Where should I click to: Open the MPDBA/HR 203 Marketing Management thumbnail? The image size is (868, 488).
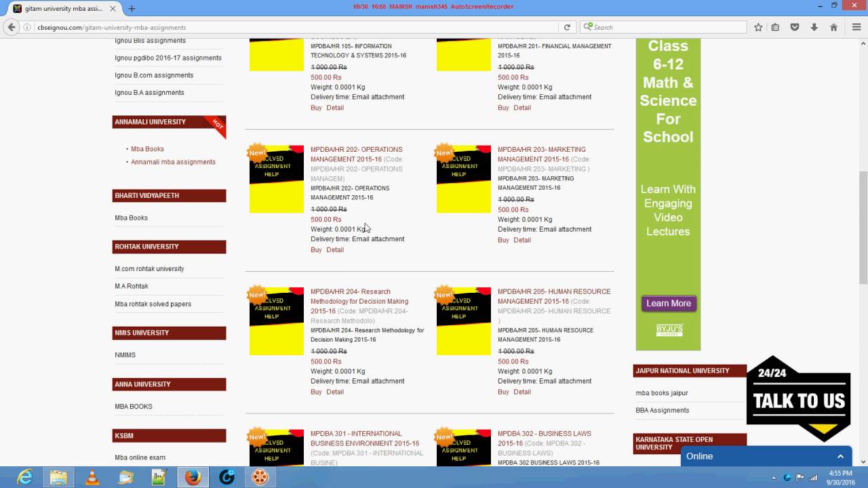464,179
